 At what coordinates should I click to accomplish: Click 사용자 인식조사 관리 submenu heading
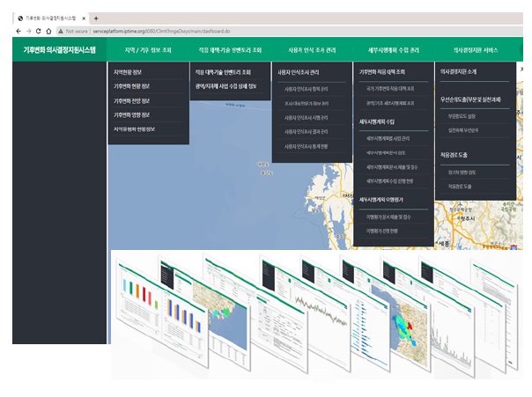[299, 72]
